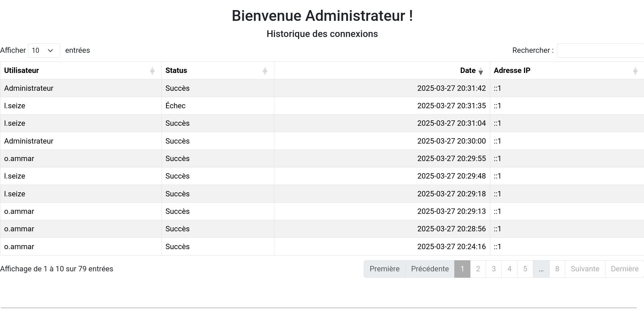Click the Status column sort arrows
Screen dimensions: 644x309
(265, 71)
